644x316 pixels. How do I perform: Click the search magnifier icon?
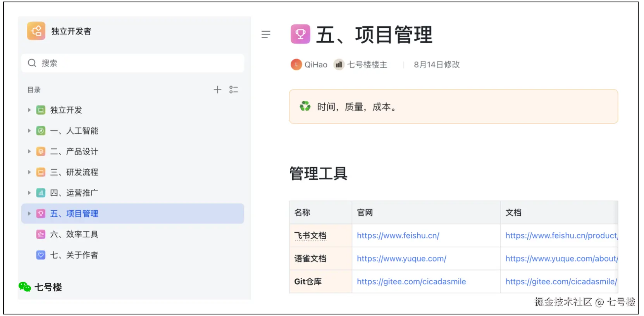click(x=32, y=63)
